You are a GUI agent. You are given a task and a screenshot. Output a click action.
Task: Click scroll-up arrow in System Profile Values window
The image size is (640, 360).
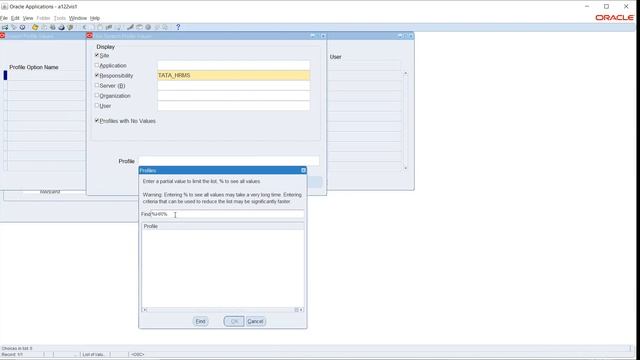point(405,73)
